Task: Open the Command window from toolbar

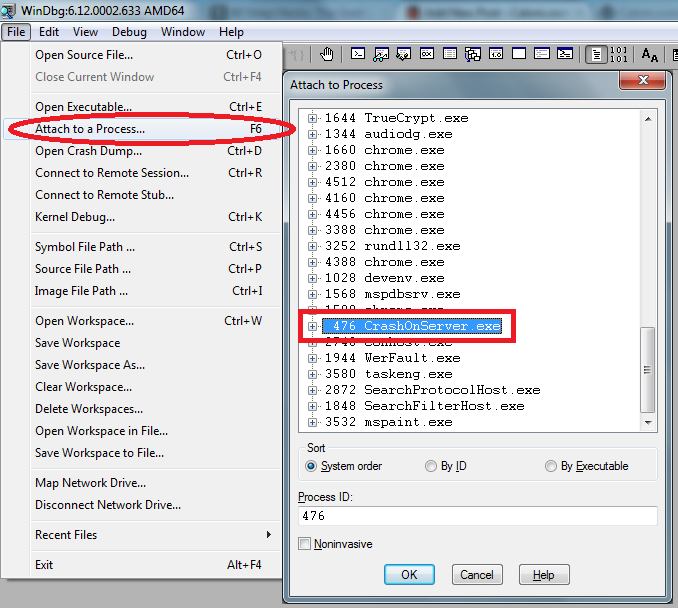Action: click(x=358, y=54)
